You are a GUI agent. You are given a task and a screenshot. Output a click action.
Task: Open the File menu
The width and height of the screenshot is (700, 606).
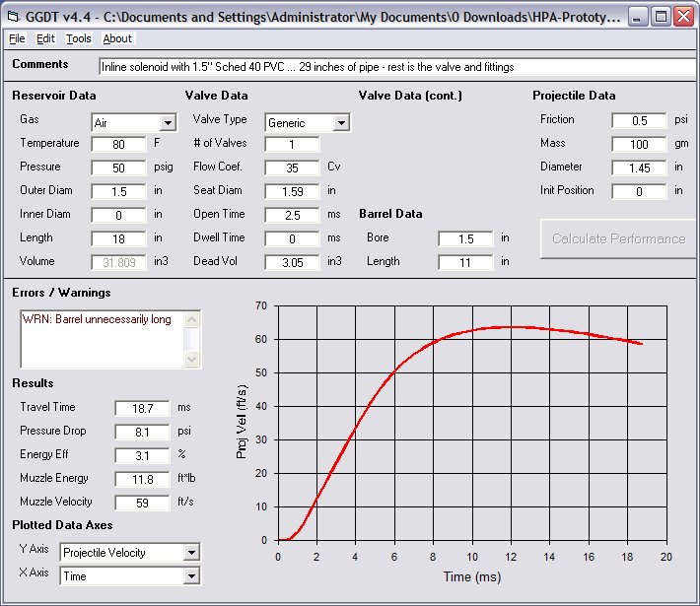coord(17,38)
